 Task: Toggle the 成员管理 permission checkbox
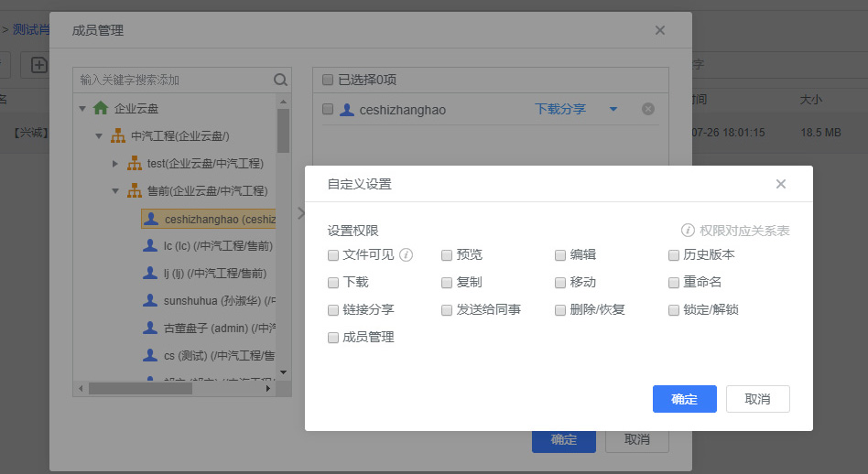click(x=333, y=338)
